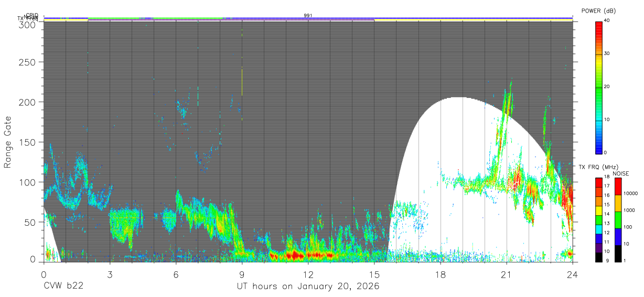This screenshot has width=644, height=297.
Task: Click the red segment of the NOISE color bar
Action: 618,186
